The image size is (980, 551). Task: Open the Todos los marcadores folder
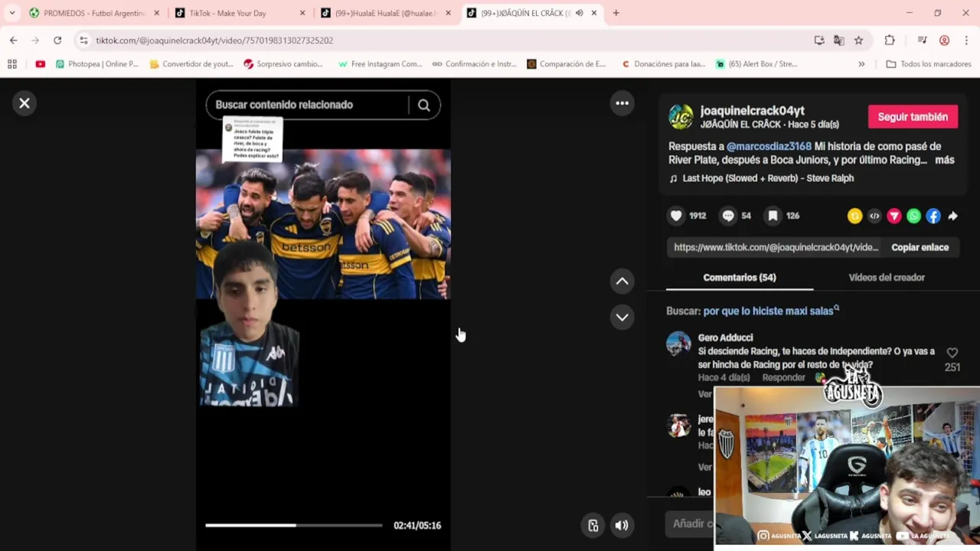click(x=929, y=64)
